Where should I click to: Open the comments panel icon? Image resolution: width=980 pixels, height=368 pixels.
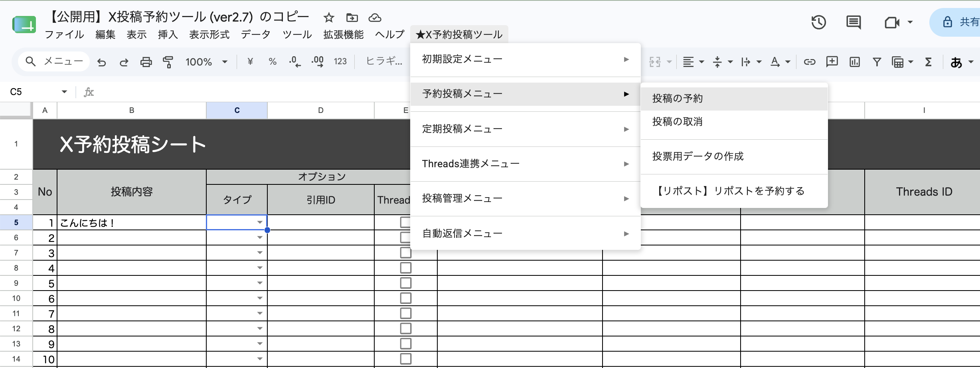pyautogui.click(x=854, y=22)
